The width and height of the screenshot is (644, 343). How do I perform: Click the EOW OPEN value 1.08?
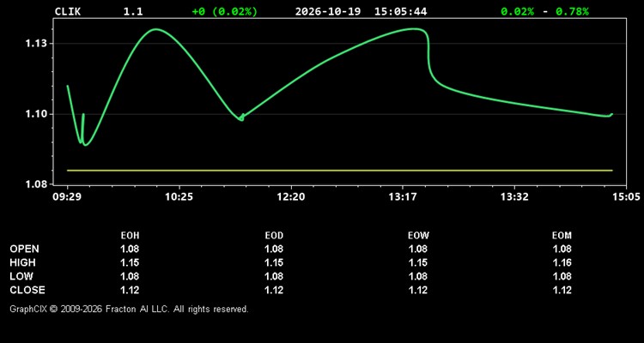[x=418, y=249]
